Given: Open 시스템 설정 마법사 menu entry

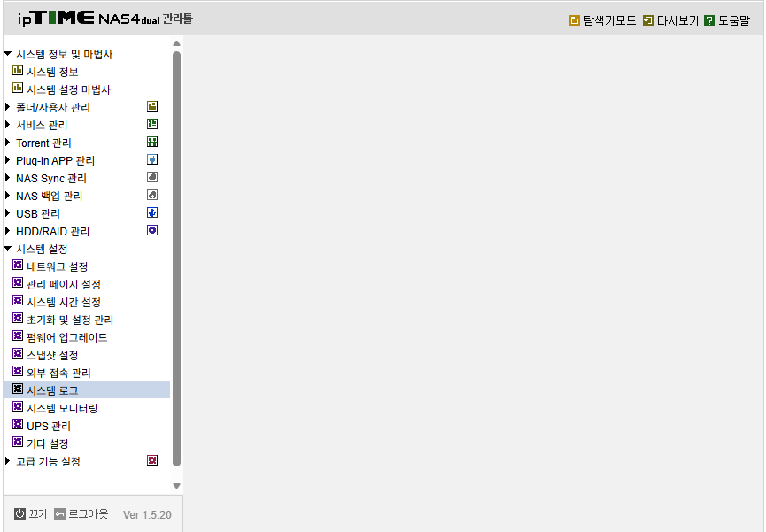Looking at the screenshot, I should (x=68, y=90).
